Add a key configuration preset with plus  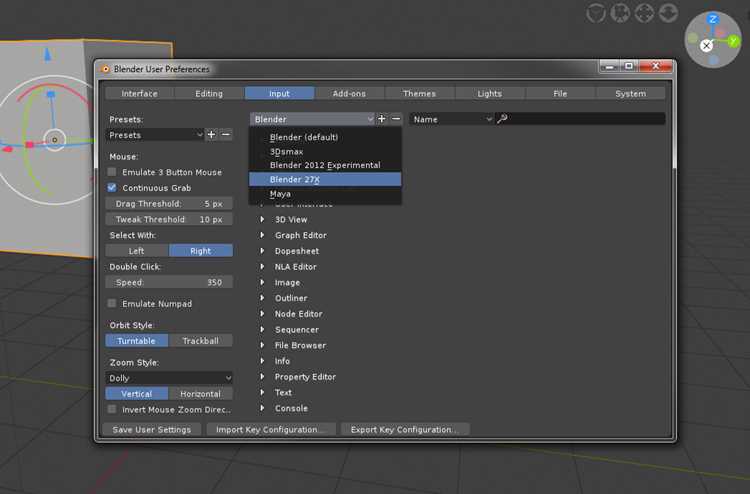382,119
